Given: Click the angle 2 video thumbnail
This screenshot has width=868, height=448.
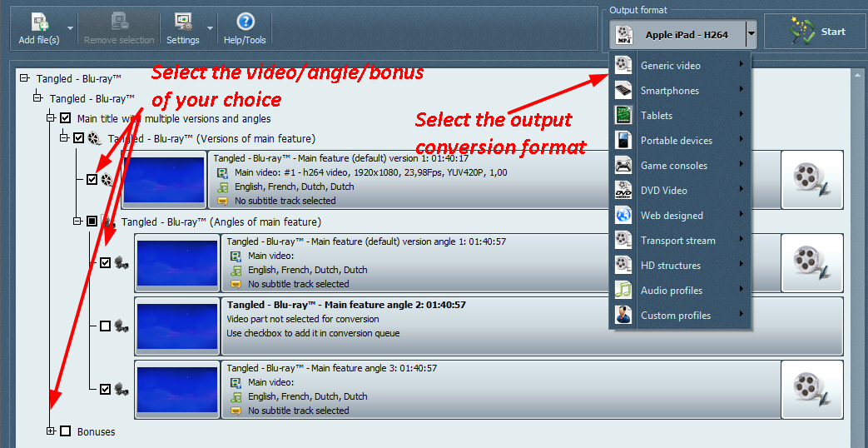Looking at the screenshot, I should coord(177,326).
